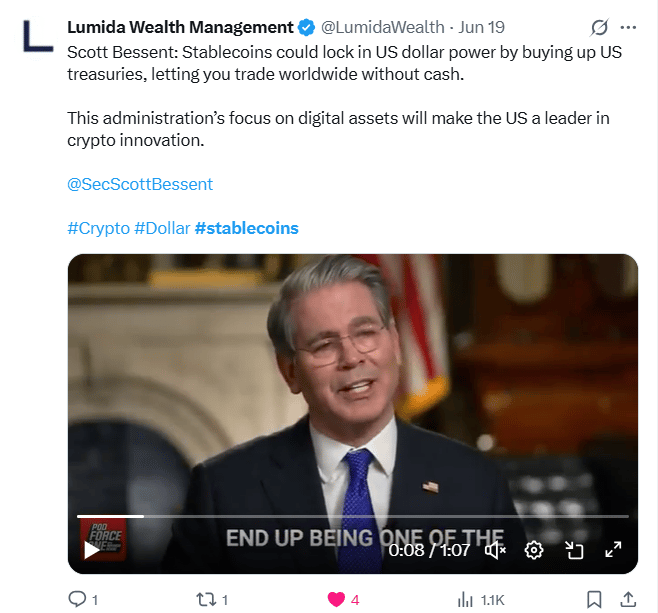Open the @SecScottBessent mention link
Image resolution: width=658 pixels, height=613 pixels.
tap(140, 184)
